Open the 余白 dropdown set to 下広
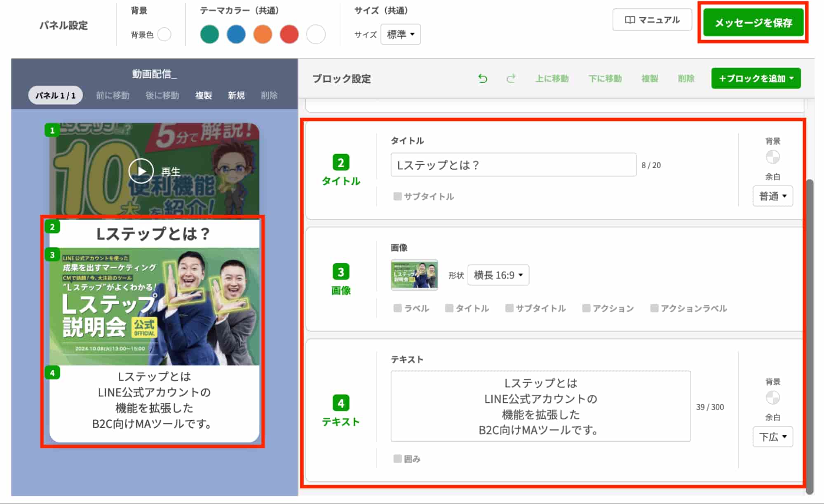The image size is (824, 504). (x=772, y=436)
